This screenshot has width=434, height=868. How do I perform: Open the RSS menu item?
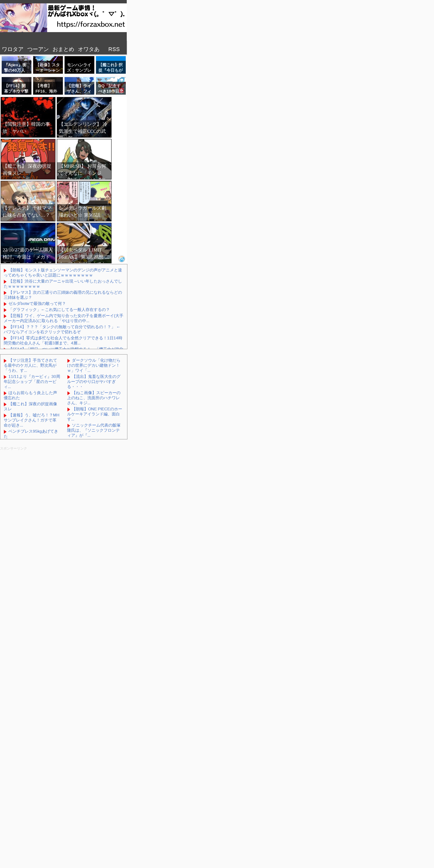[114, 49]
